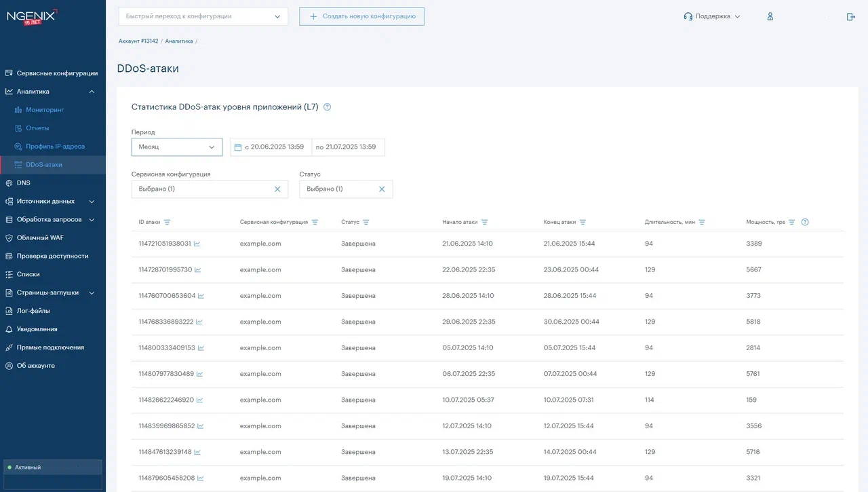Click the filter icon on the "ID атаки" column header
The height and width of the screenshot is (492, 868).
pos(166,222)
